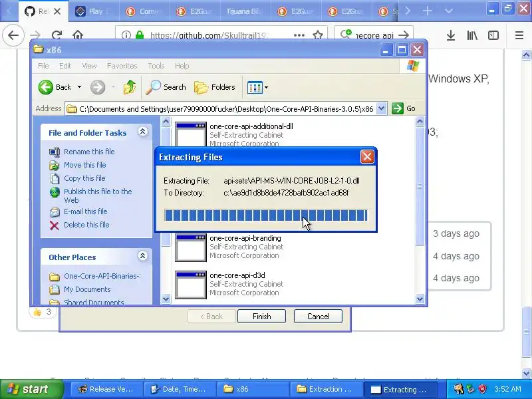
Task: Open Shared Documents in Other Places
Action: click(94, 302)
